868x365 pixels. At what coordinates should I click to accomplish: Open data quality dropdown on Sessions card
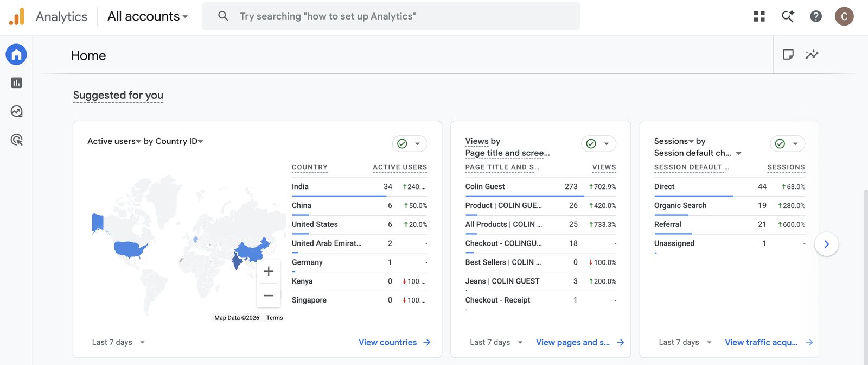(787, 143)
